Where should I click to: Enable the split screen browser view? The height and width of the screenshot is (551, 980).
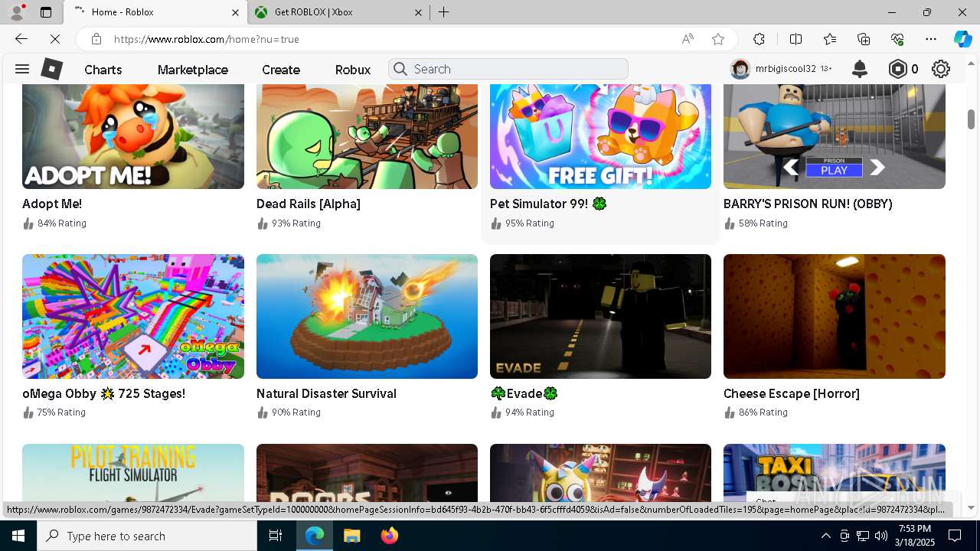(795, 39)
